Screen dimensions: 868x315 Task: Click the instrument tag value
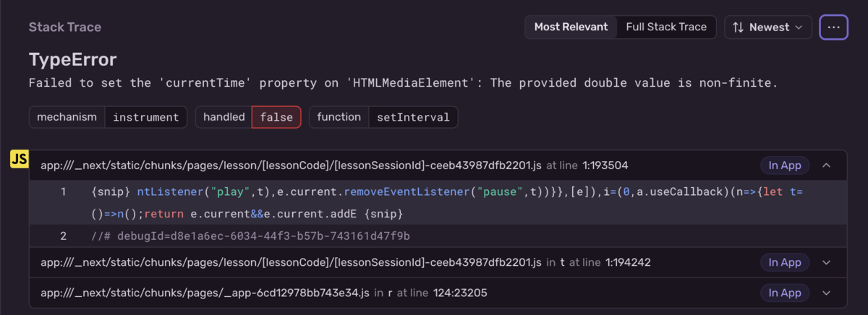[x=145, y=117]
